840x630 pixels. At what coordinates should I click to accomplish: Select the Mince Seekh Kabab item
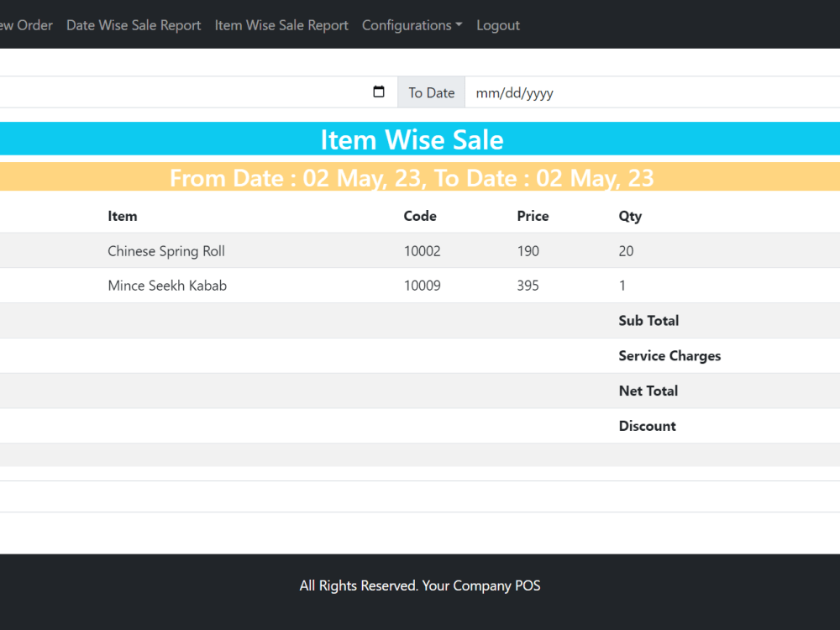(x=167, y=286)
